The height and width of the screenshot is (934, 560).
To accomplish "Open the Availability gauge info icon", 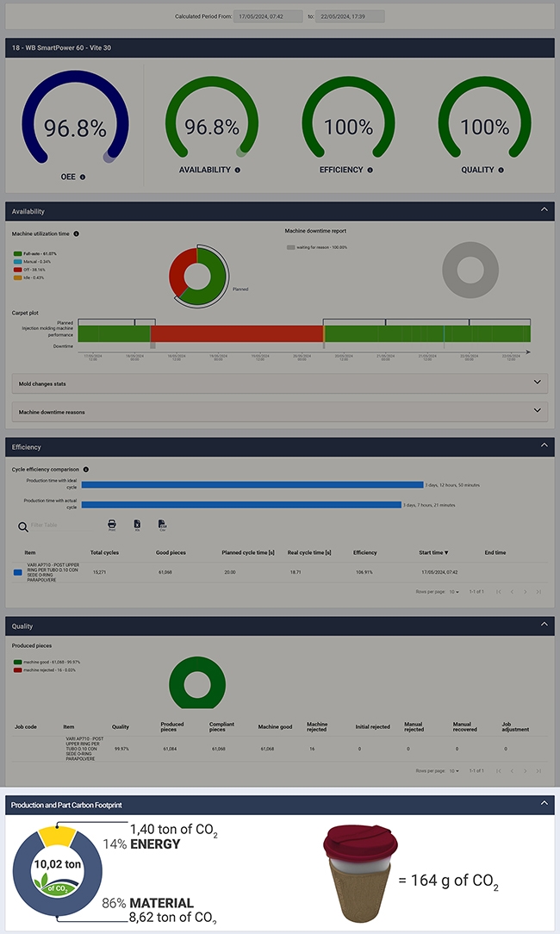I will coord(238,171).
